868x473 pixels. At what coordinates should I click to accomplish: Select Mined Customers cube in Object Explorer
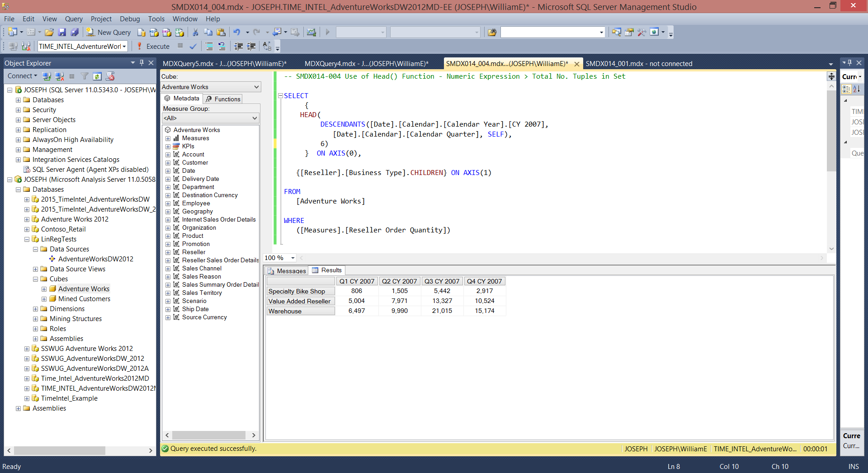point(84,299)
